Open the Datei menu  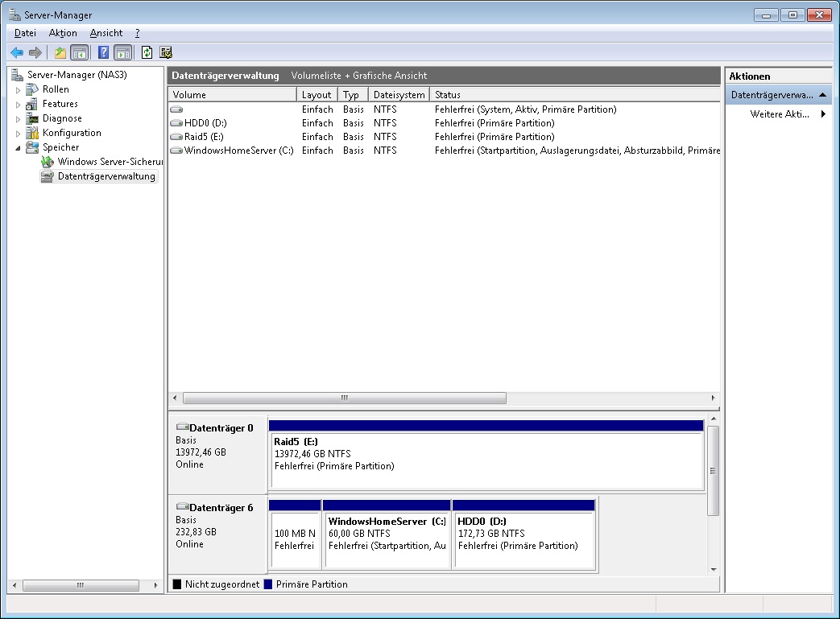click(25, 33)
